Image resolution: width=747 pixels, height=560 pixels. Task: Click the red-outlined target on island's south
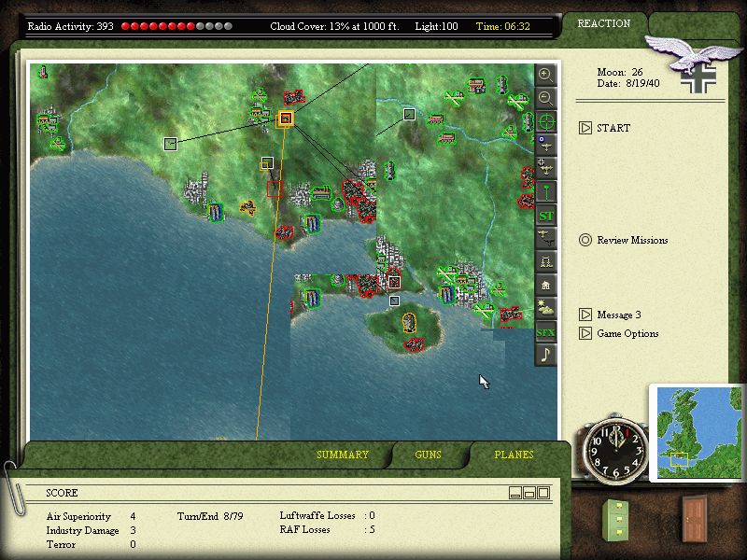click(414, 344)
